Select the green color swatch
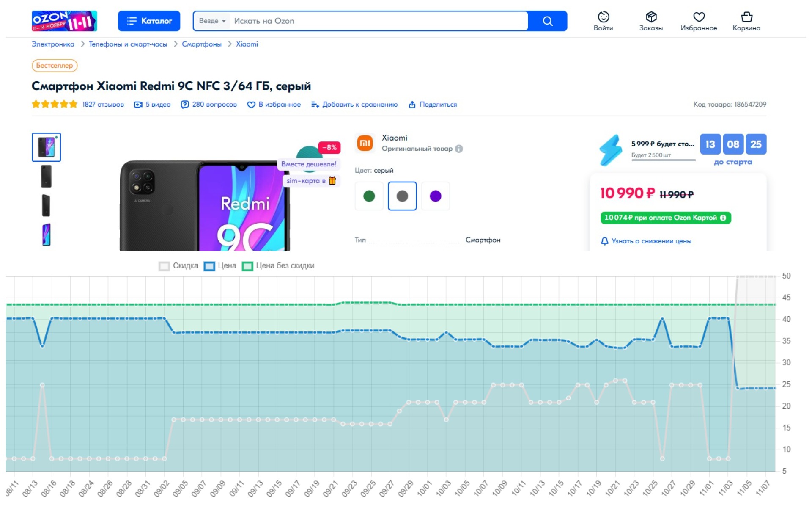 click(369, 196)
